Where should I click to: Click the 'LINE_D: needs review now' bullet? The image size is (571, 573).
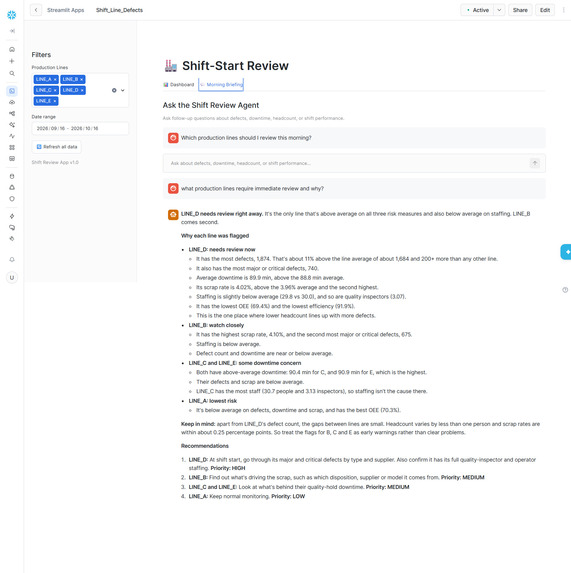click(x=222, y=249)
